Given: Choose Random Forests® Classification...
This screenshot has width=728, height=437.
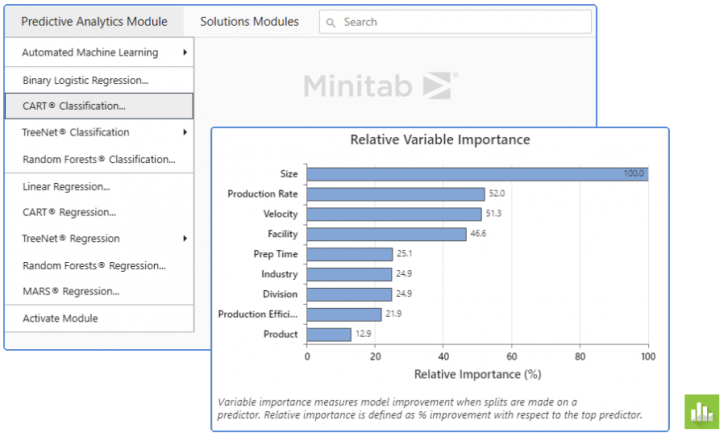Looking at the screenshot, I should (x=99, y=159).
